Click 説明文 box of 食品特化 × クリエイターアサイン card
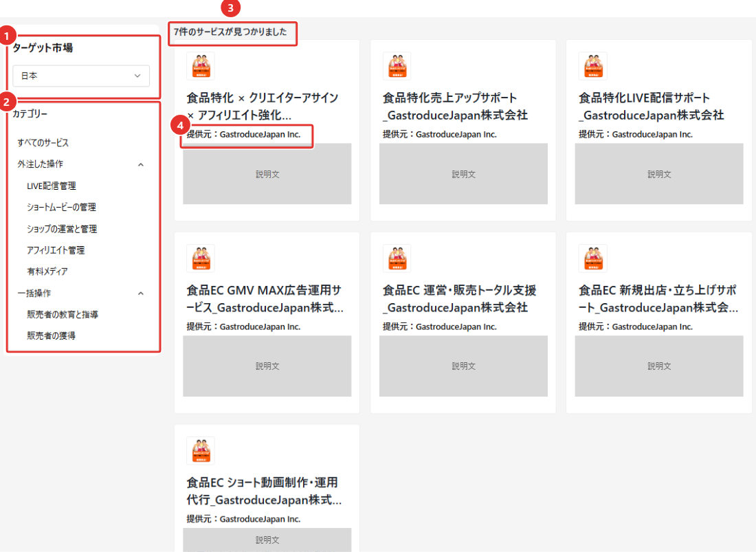 (267, 174)
